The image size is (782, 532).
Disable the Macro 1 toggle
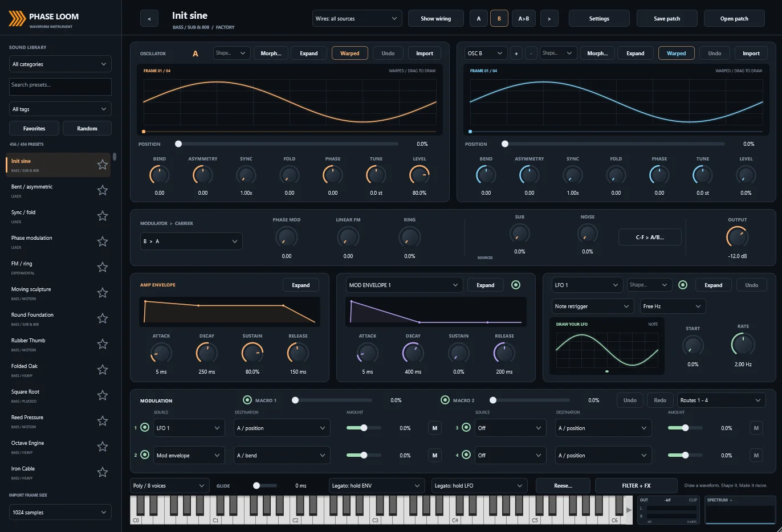[247, 400]
